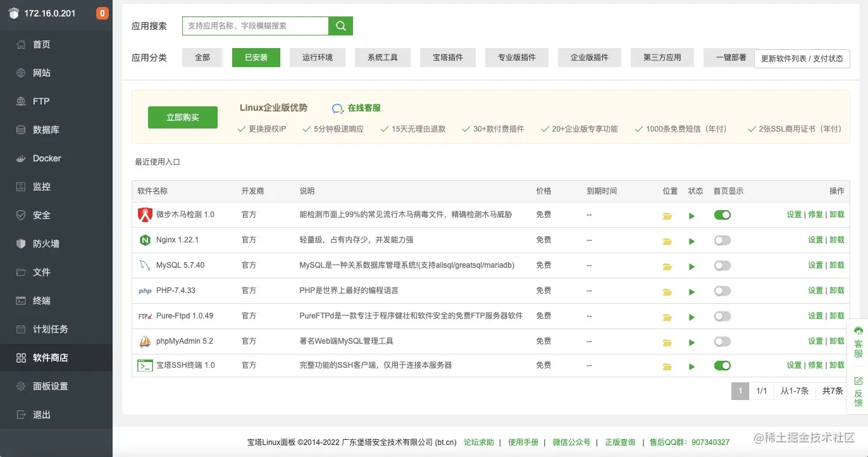Screen dimensions: 868x457
Task: Open the 论坛求助 footer link
Action: tap(479, 442)
